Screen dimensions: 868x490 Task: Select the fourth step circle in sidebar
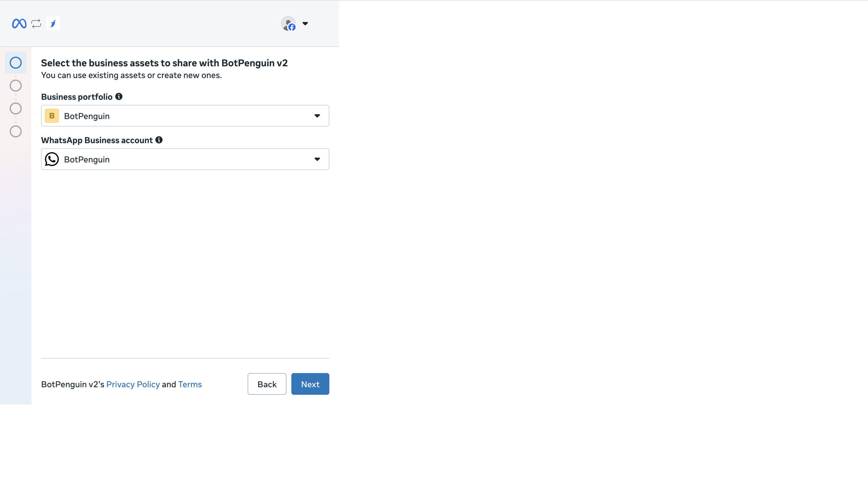(15, 131)
